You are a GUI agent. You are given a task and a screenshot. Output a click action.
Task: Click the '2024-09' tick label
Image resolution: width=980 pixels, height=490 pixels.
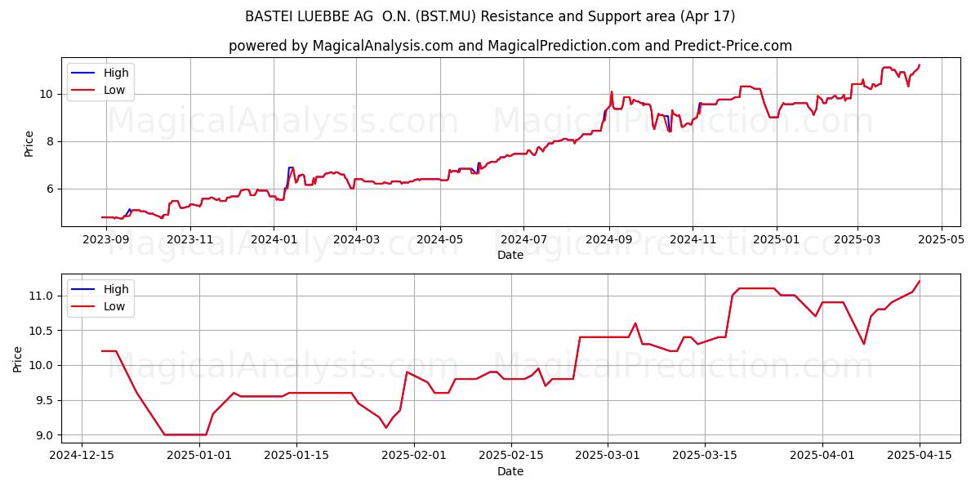[x=608, y=239]
